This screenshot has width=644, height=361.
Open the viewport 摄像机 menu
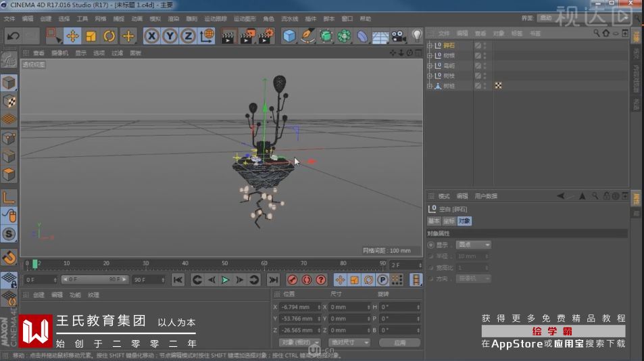pyautogui.click(x=60, y=53)
